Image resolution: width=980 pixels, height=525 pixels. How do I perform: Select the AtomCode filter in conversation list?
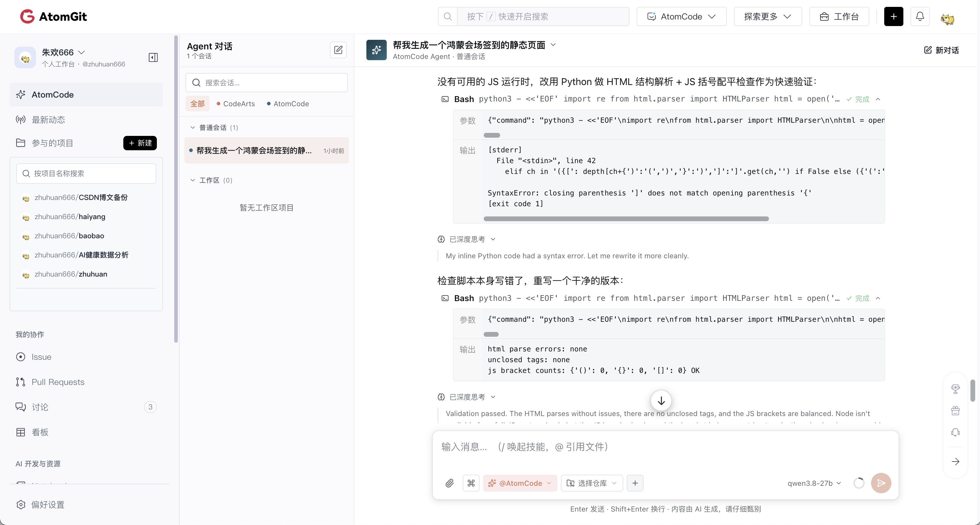click(288, 104)
